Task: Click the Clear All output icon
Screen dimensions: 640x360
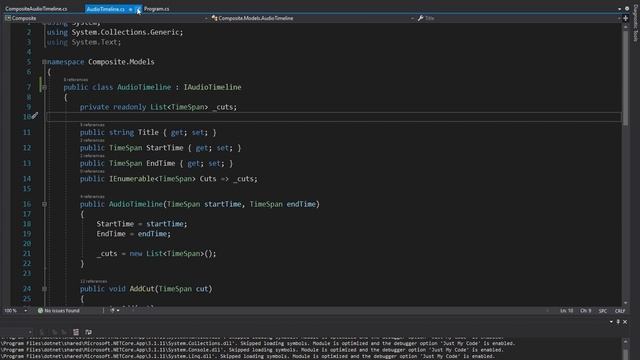Action: [x=76, y=332]
